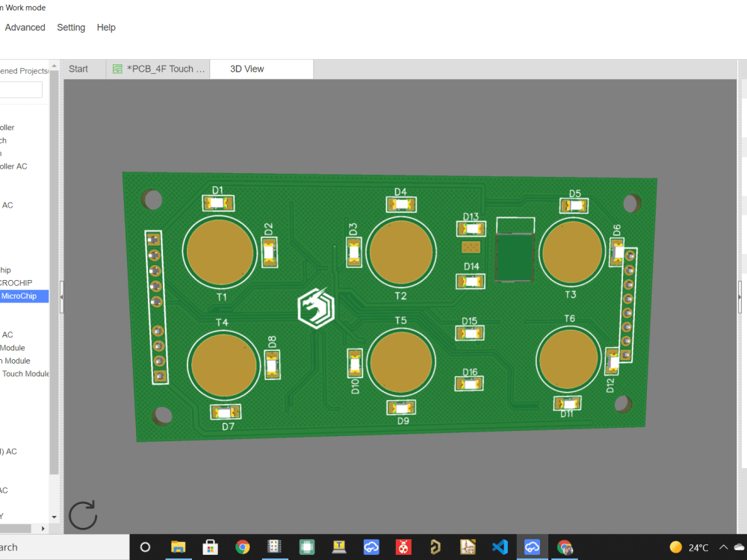Launch Firefox from the taskbar

point(565,547)
